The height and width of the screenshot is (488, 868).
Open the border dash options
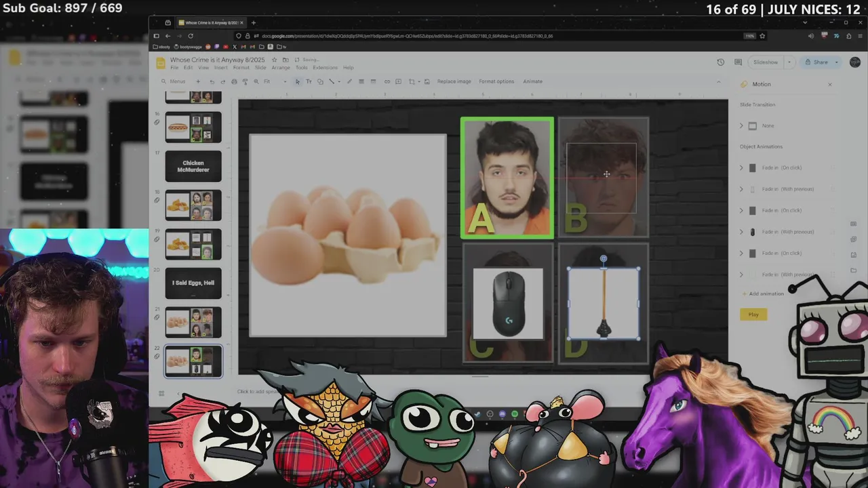click(x=372, y=81)
